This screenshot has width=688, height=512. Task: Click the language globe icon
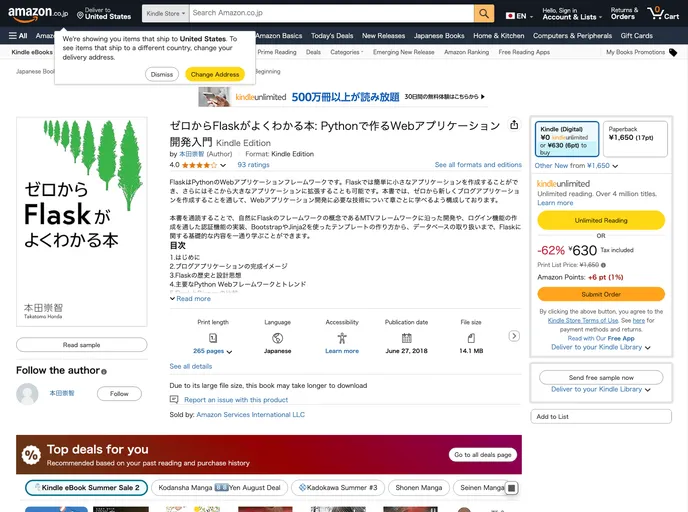[x=277, y=338]
